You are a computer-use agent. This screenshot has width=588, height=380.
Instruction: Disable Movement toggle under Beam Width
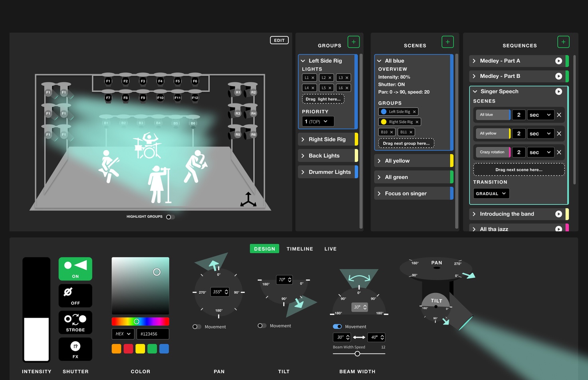[x=337, y=327]
